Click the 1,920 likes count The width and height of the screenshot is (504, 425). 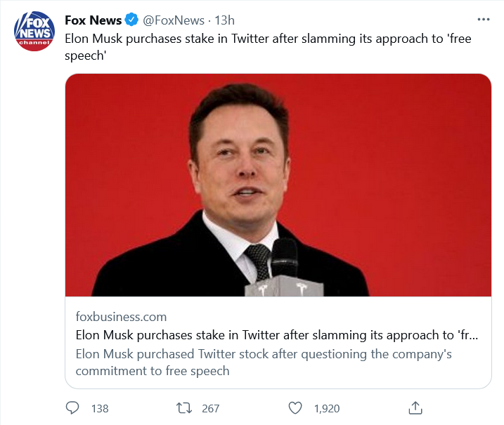tap(327, 408)
